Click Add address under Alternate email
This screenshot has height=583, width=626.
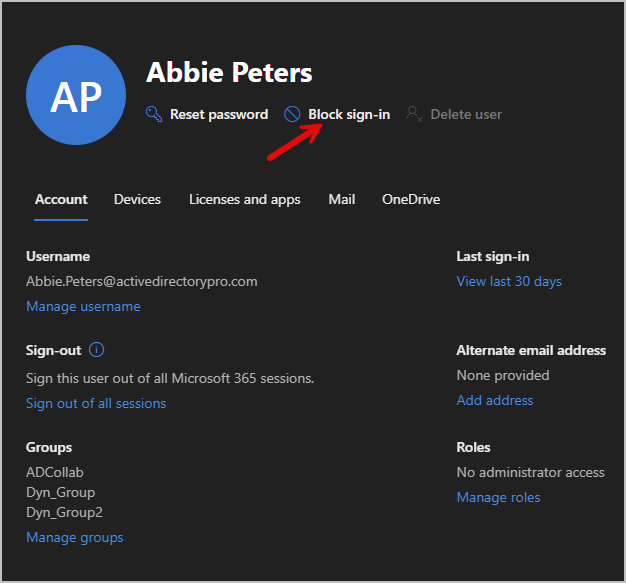(495, 400)
